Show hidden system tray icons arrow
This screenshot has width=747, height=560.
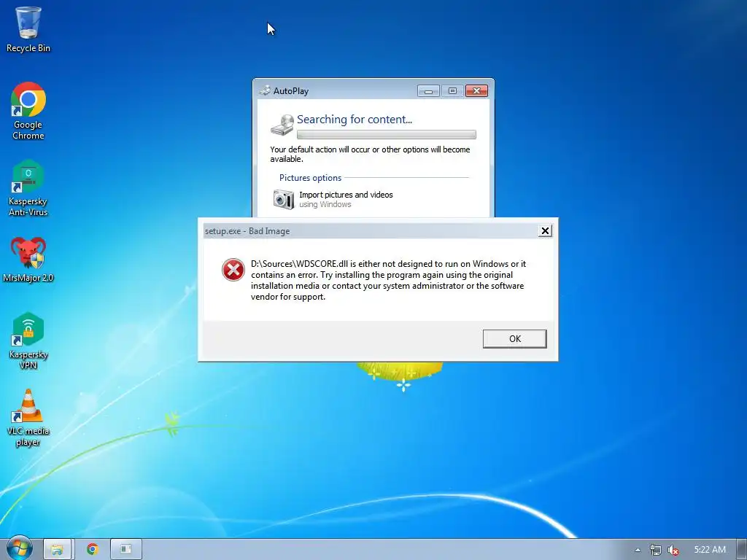click(638, 550)
